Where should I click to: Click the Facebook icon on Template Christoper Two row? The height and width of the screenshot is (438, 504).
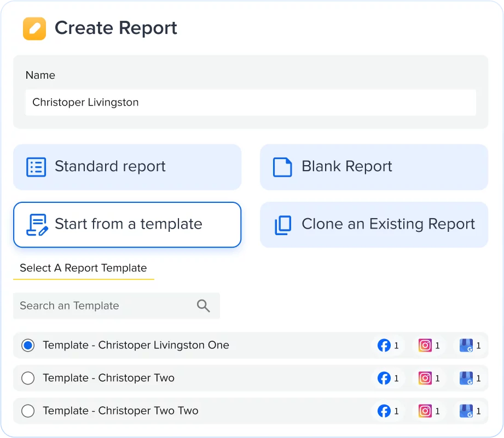384,378
